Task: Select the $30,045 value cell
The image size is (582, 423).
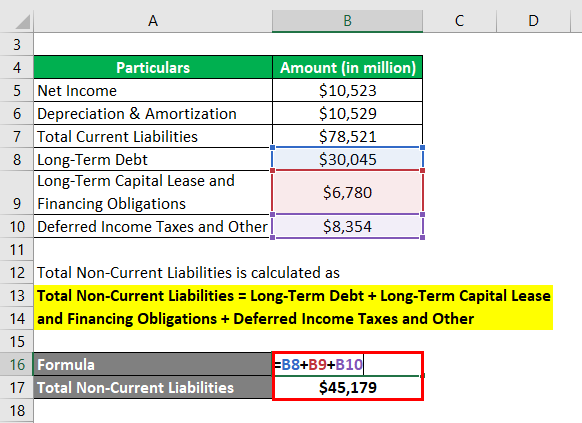Action: coord(347,160)
